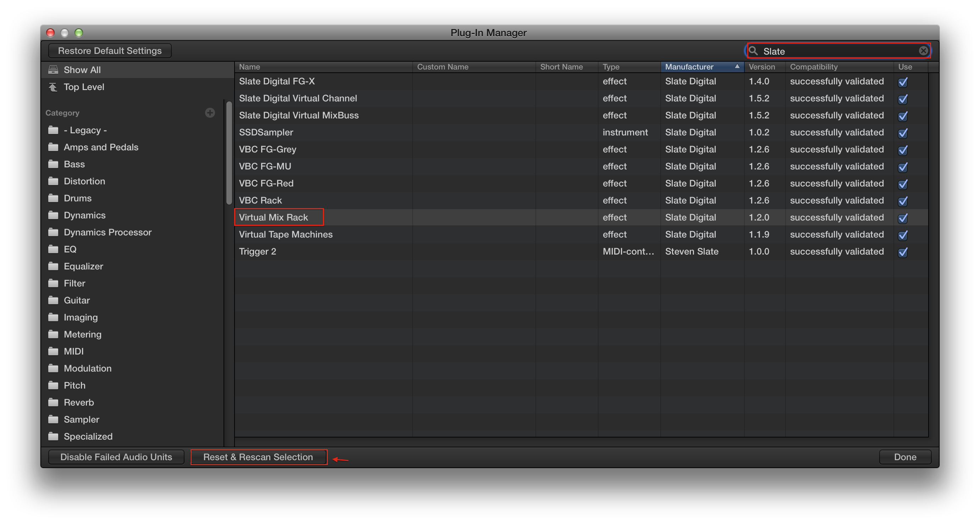This screenshot has height=524, width=980.
Task: Select the Amps and Pedals folder icon
Action: pyautogui.click(x=53, y=147)
